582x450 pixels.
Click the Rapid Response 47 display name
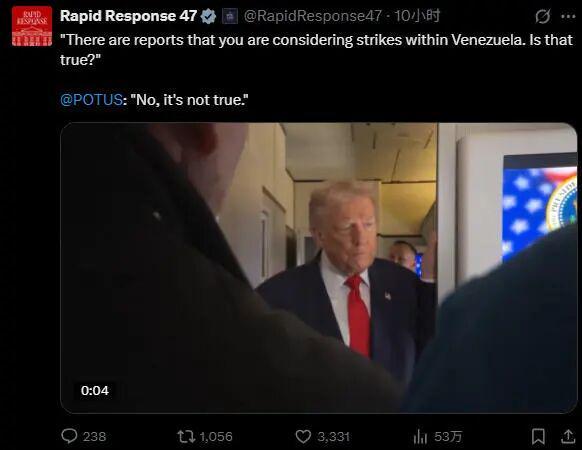128,16
